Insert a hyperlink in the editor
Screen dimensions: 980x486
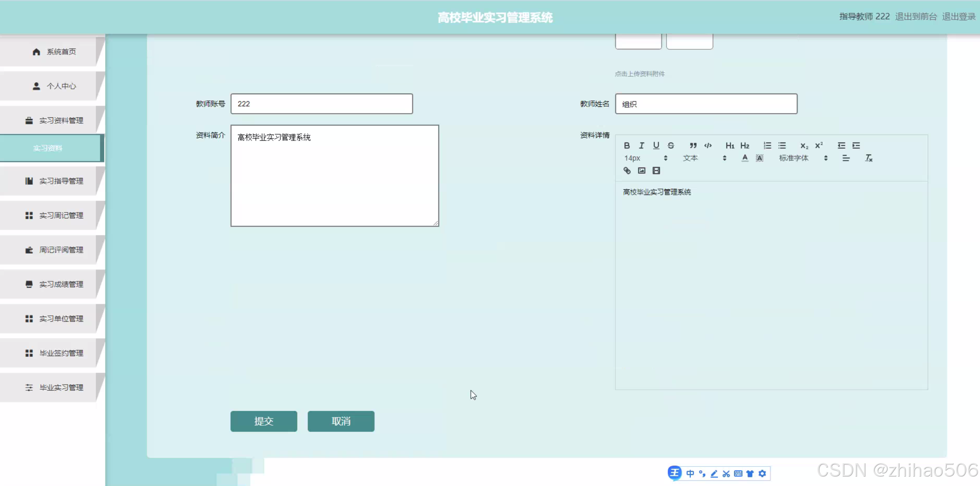pos(627,171)
